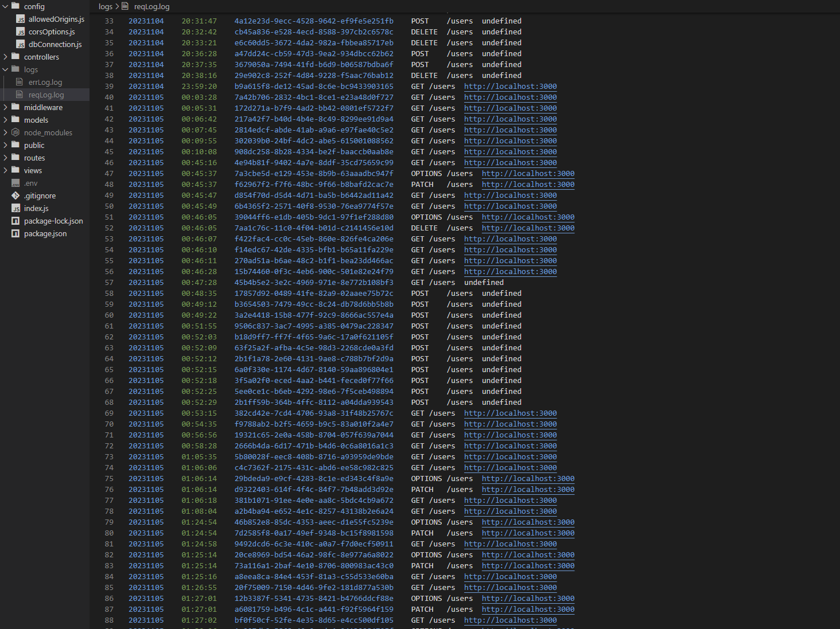Open the package.json file
The height and width of the screenshot is (629, 840).
45,233
